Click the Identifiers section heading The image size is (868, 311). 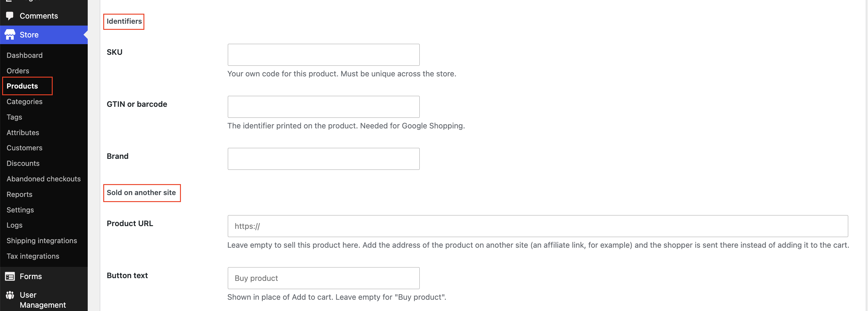click(124, 21)
